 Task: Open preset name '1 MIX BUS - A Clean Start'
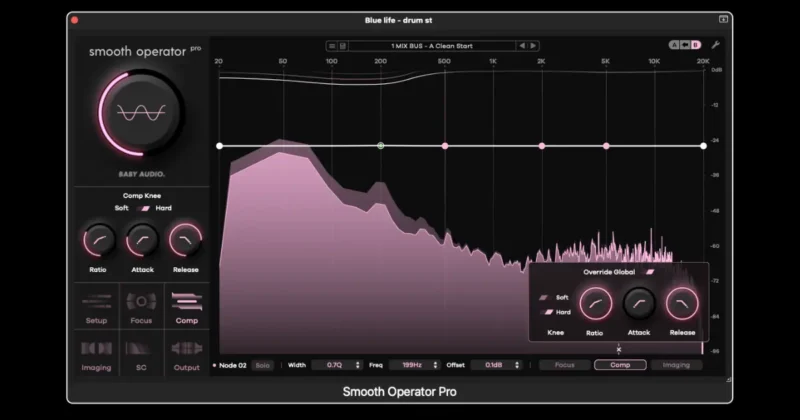coord(432,46)
